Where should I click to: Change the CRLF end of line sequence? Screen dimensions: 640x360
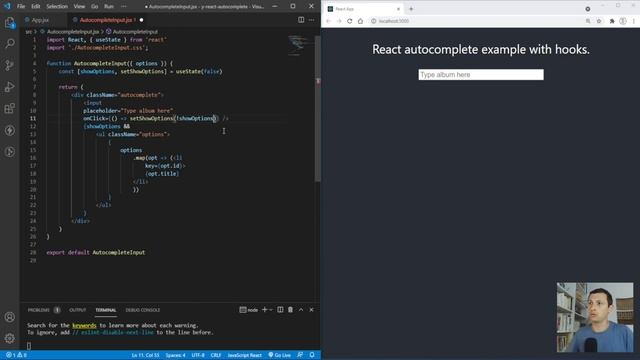(216, 355)
